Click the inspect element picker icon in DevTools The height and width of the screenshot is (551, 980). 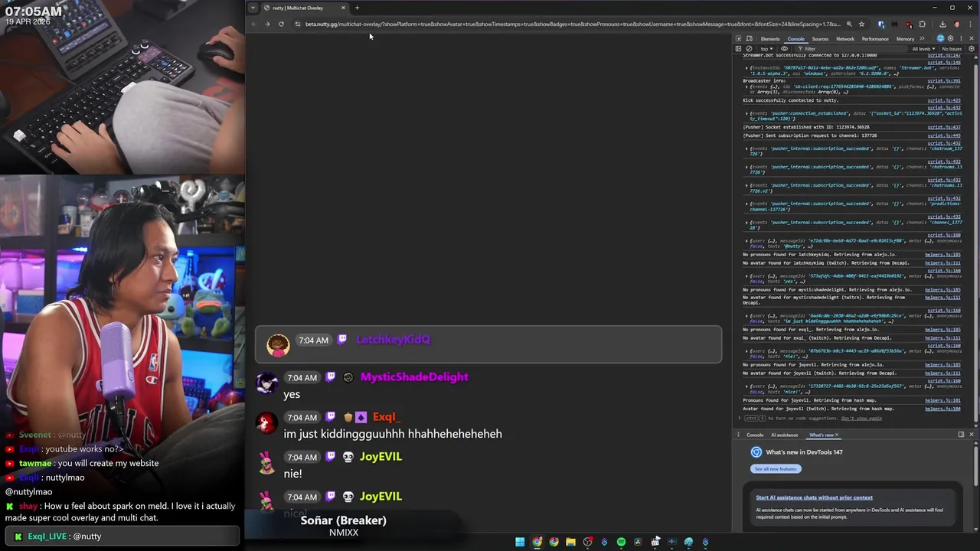(x=739, y=38)
